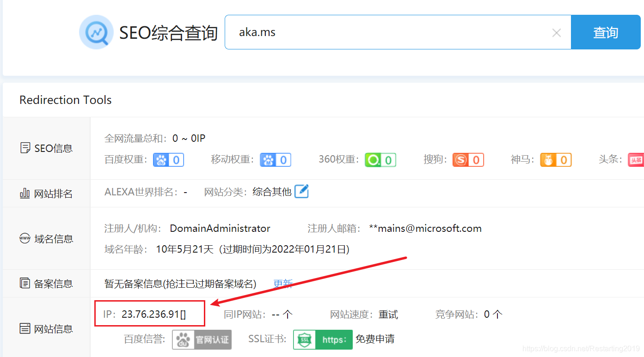
Task: Clear the search box with the X icon
Action: (557, 33)
